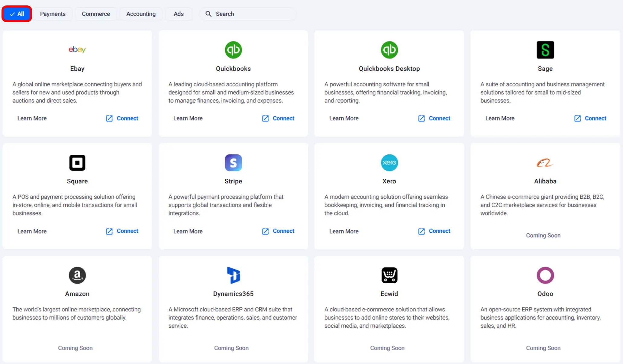The height and width of the screenshot is (364, 623).
Task: Click the Square logo icon
Action: click(x=77, y=163)
